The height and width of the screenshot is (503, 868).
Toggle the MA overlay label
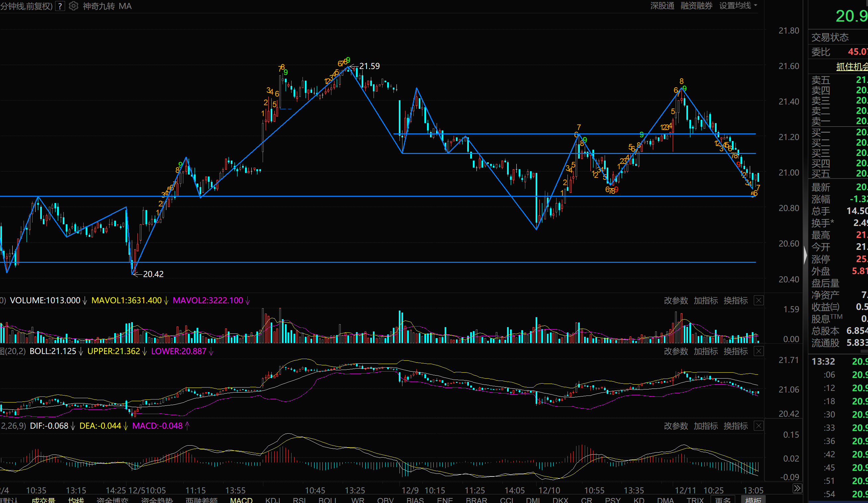point(125,6)
